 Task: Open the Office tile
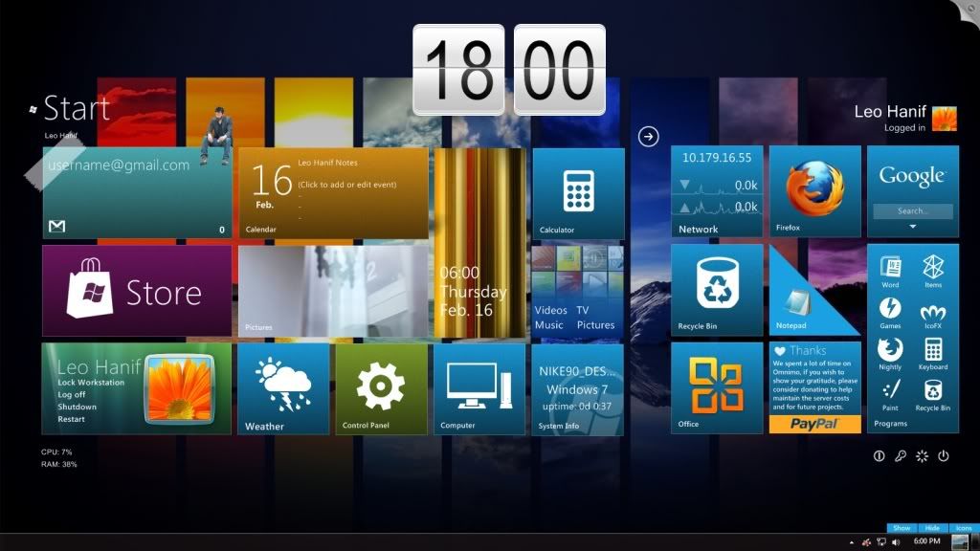pyautogui.click(x=716, y=387)
